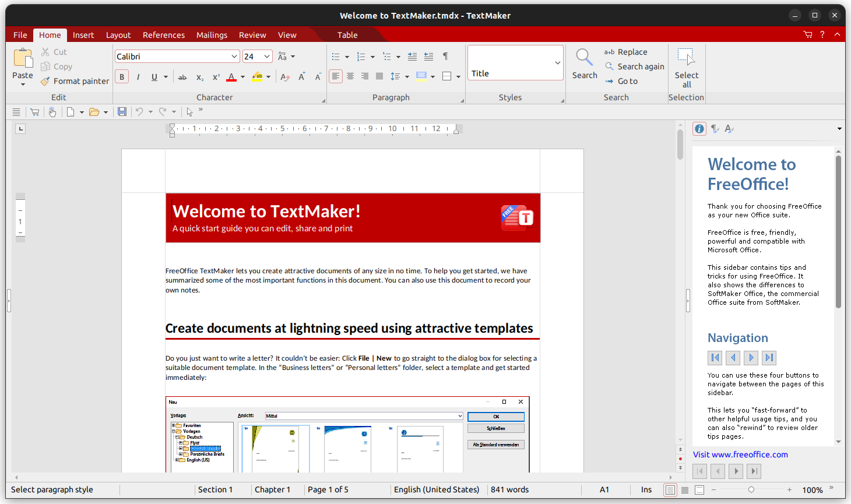This screenshot has height=504, width=851.
Task: Select center paragraph alignment
Action: coord(350,76)
